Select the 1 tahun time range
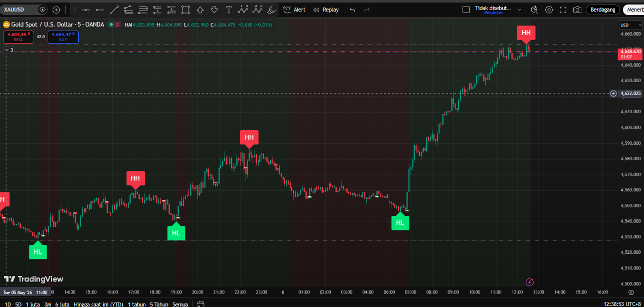The height and width of the screenshot is (307, 644). tap(137, 304)
